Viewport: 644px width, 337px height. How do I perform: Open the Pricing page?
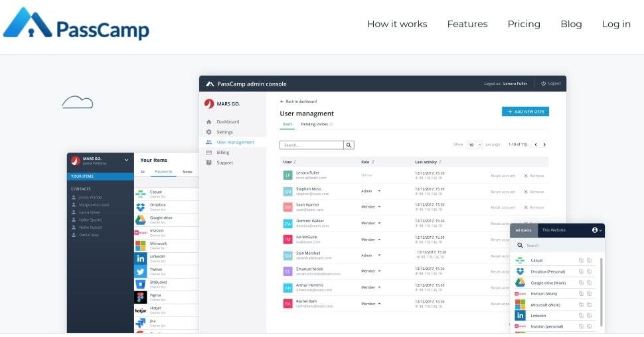click(x=524, y=25)
